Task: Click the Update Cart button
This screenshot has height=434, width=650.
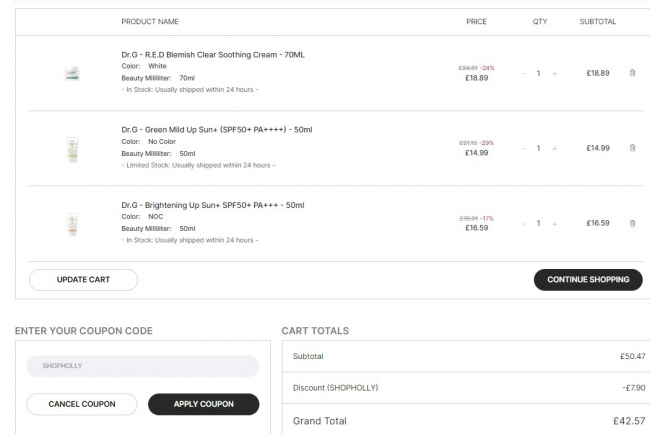Action: pyautogui.click(x=83, y=280)
